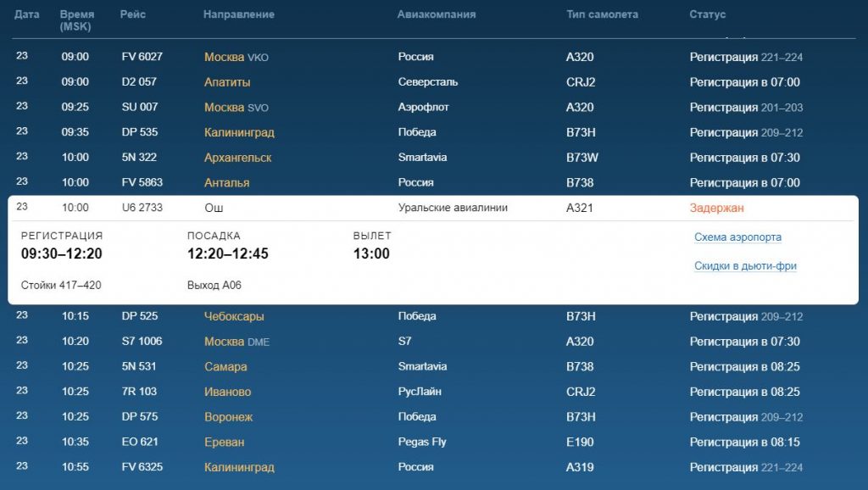
Task: Click Калининград in DP 535 row
Action: [239, 132]
